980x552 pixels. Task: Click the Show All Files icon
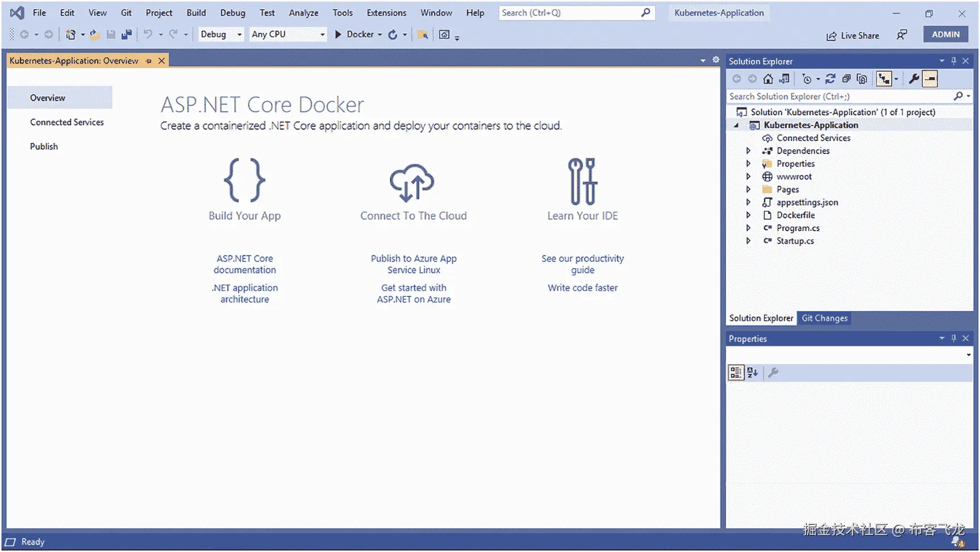(862, 79)
